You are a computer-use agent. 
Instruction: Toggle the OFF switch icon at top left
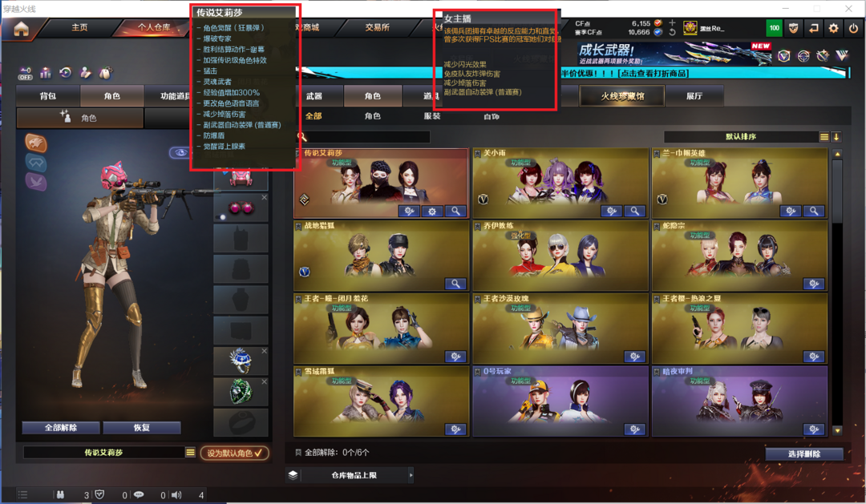[x=26, y=74]
